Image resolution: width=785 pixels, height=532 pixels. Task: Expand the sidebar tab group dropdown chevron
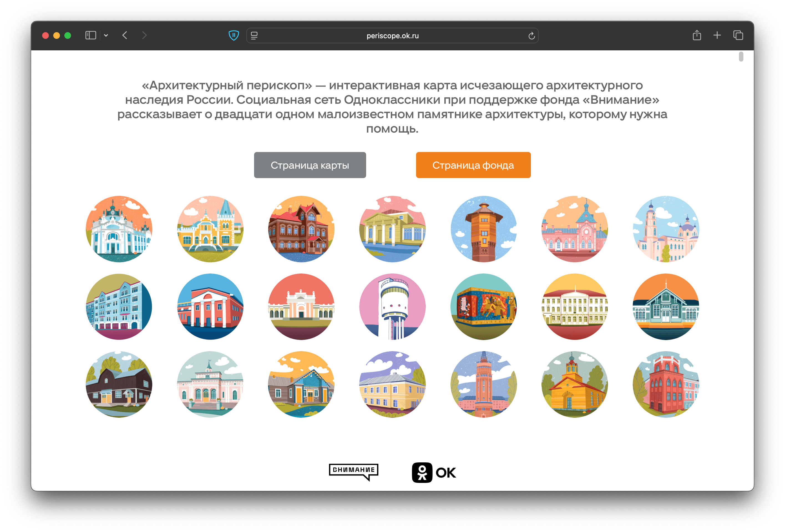[x=106, y=36]
